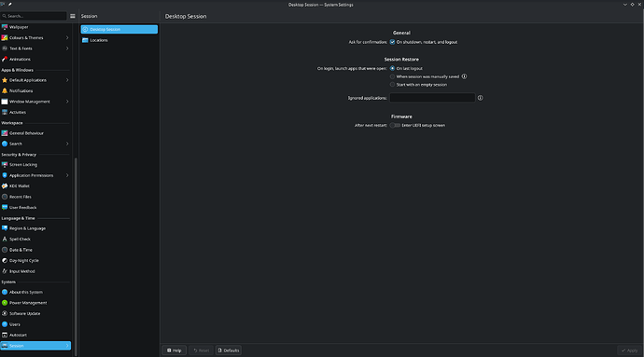This screenshot has width=644, height=357.
Task: Open Day-Night Cycle icon
Action: [x=5, y=260]
